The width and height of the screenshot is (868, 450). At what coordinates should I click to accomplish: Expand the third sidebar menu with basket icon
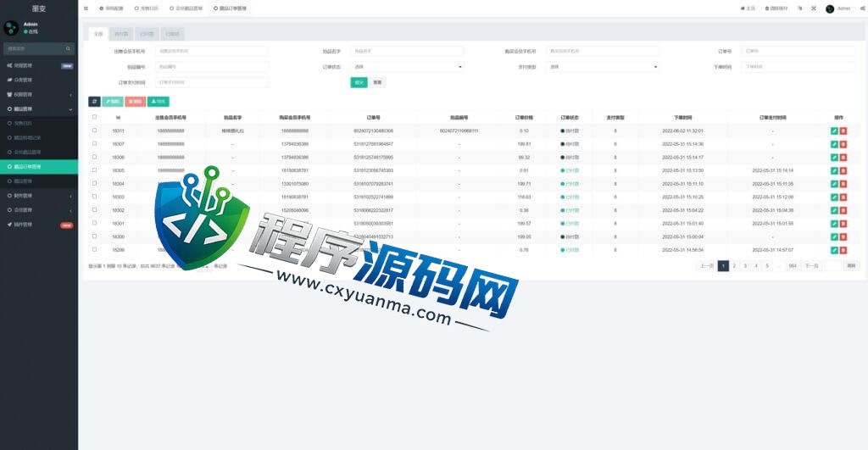click(x=39, y=95)
